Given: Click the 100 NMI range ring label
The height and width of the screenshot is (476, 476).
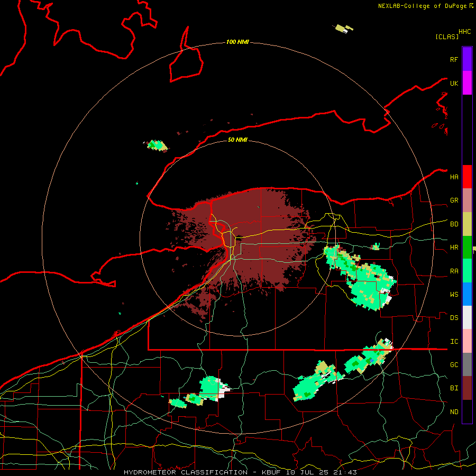Looking at the screenshot, I should [x=237, y=42].
